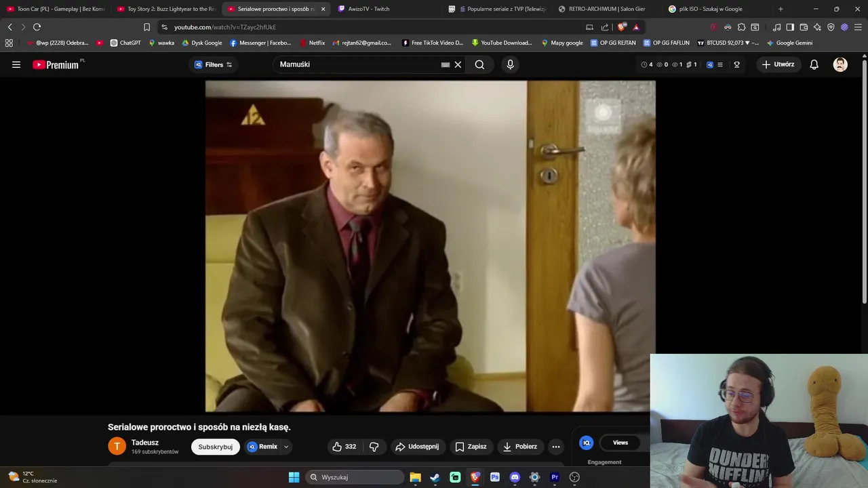Open Brave Wallet icon

click(804, 27)
